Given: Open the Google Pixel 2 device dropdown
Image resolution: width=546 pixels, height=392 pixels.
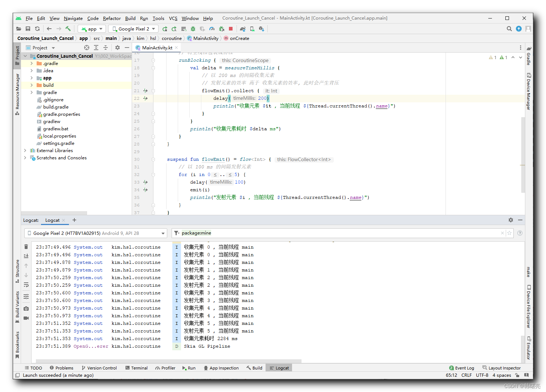Looking at the screenshot, I should pyautogui.click(x=133, y=29).
